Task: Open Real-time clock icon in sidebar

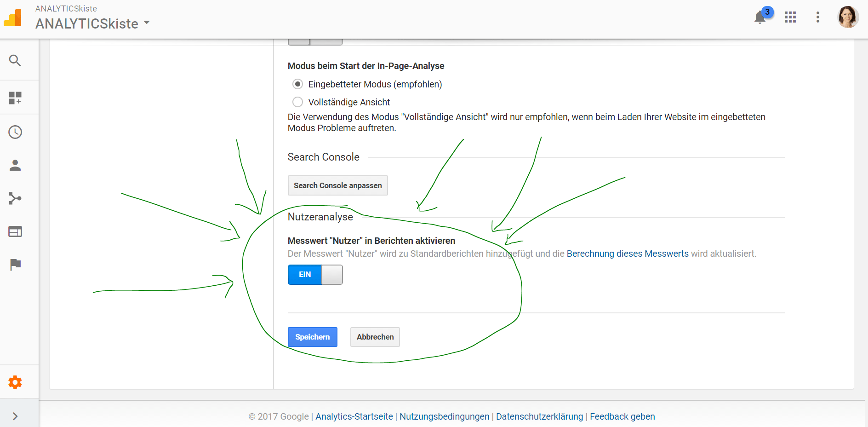Action: click(15, 132)
